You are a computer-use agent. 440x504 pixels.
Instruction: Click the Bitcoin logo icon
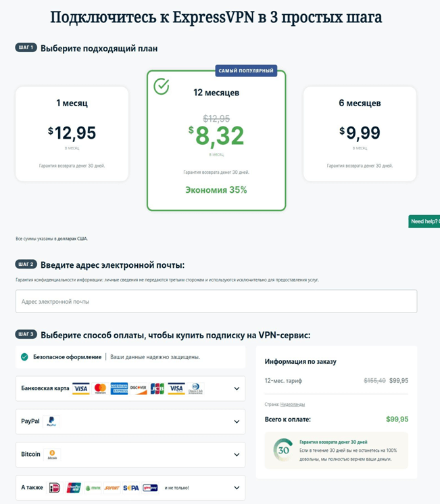[x=52, y=455]
